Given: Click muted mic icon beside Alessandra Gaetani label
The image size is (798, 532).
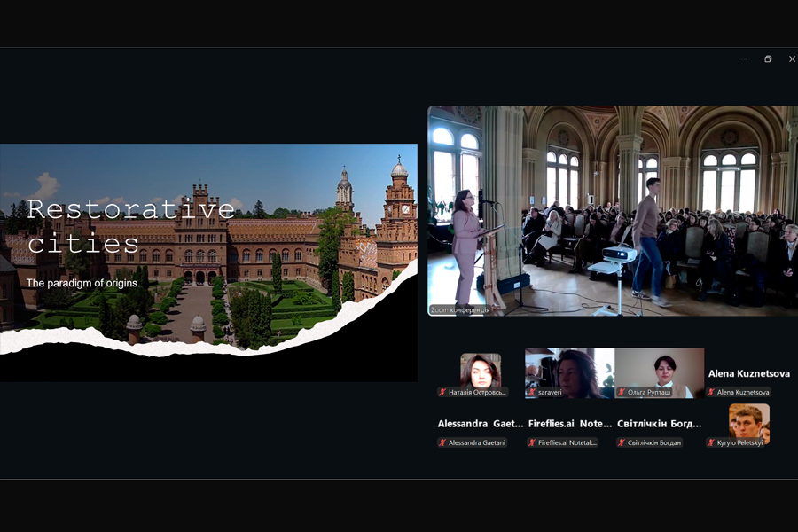Looking at the screenshot, I should [x=442, y=442].
